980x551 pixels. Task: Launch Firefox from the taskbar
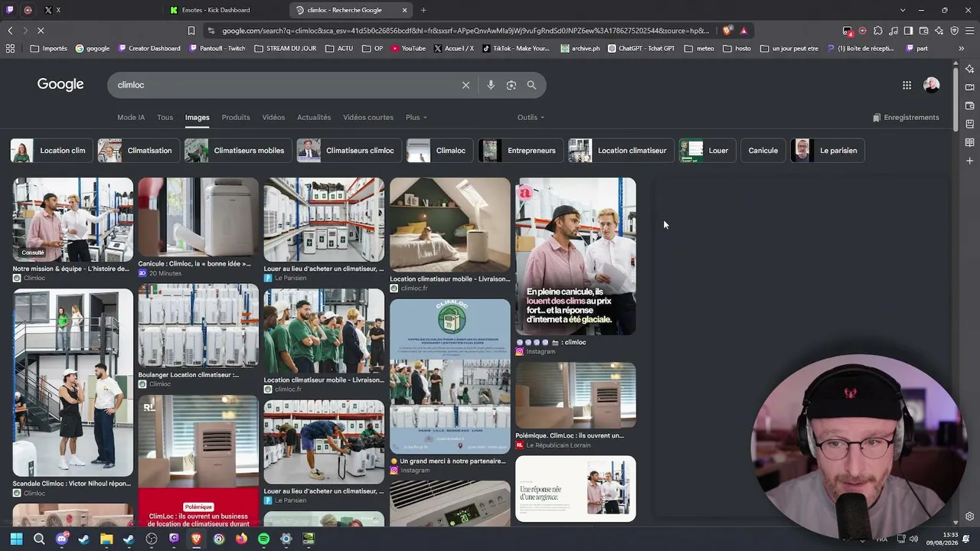(241, 539)
